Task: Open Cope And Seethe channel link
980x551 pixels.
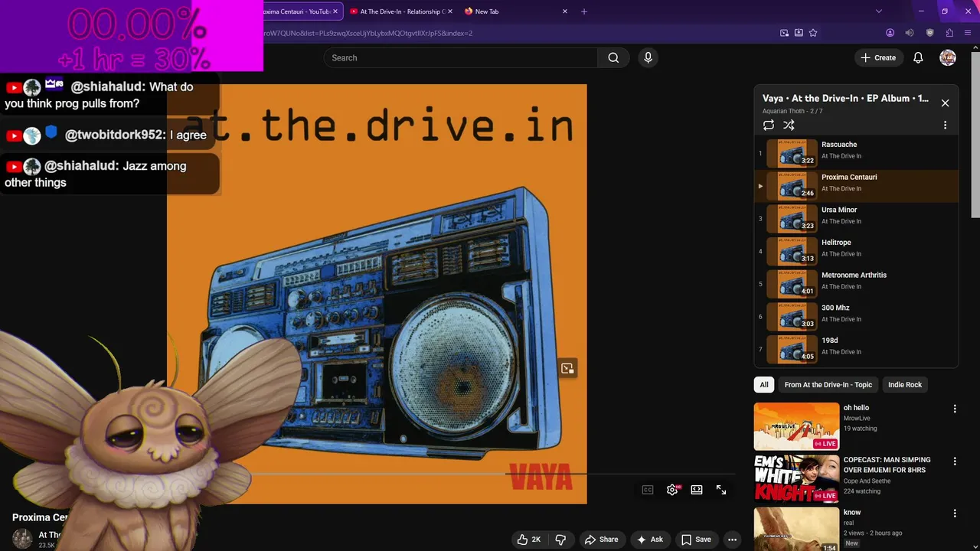Action: click(867, 481)
